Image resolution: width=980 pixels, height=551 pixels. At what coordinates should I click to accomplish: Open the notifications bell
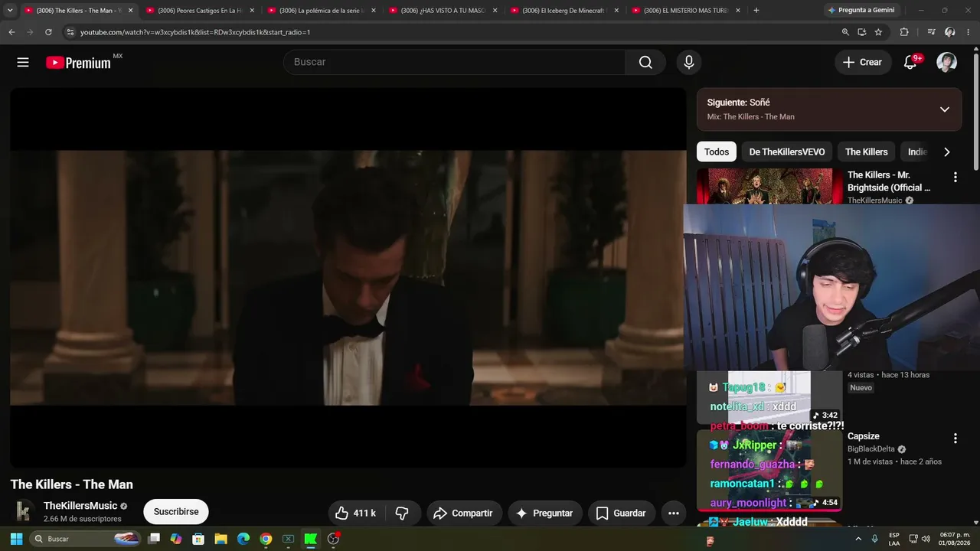910,63
